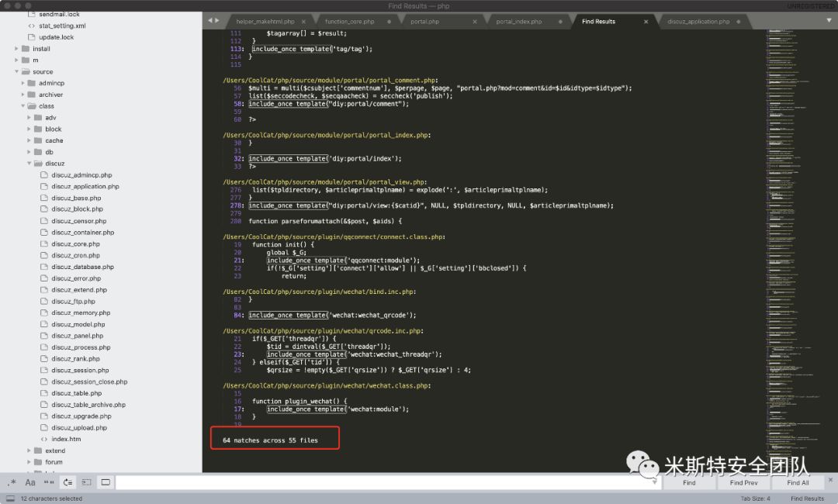This screenshot has width=838, height=504.
Task: Open search history dropdown in find field
Action: pyautogui.click(x=655, y=482)
